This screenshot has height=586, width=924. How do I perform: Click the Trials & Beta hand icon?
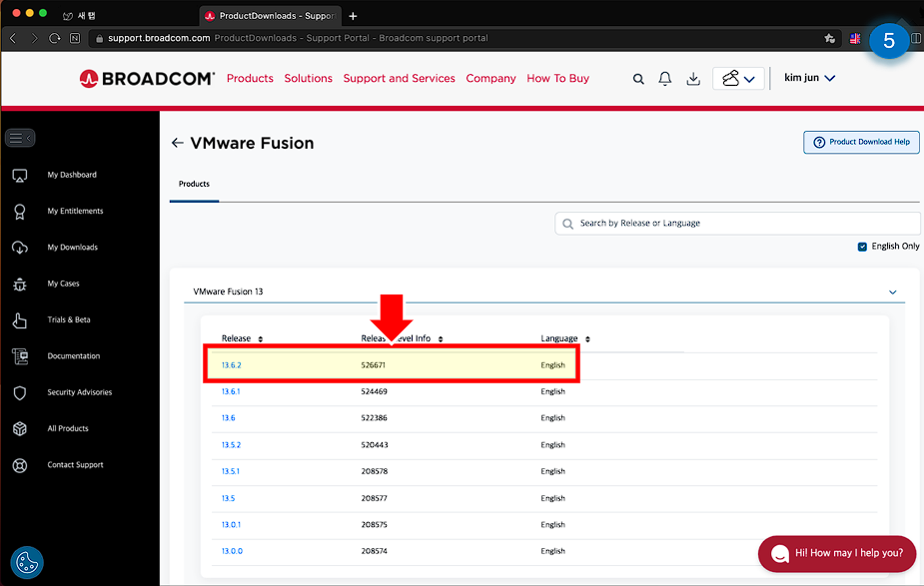(19, 320)
